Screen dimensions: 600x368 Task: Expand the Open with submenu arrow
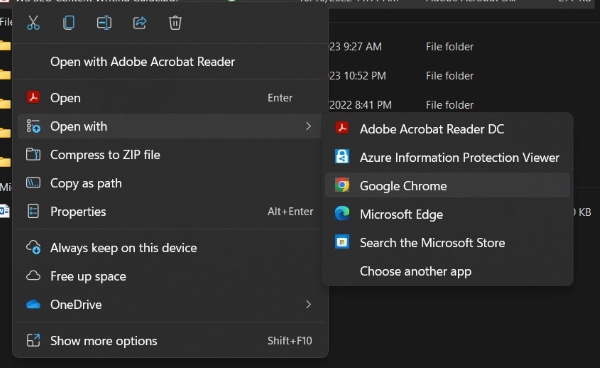pyautogui.click(x=308, y=126)
